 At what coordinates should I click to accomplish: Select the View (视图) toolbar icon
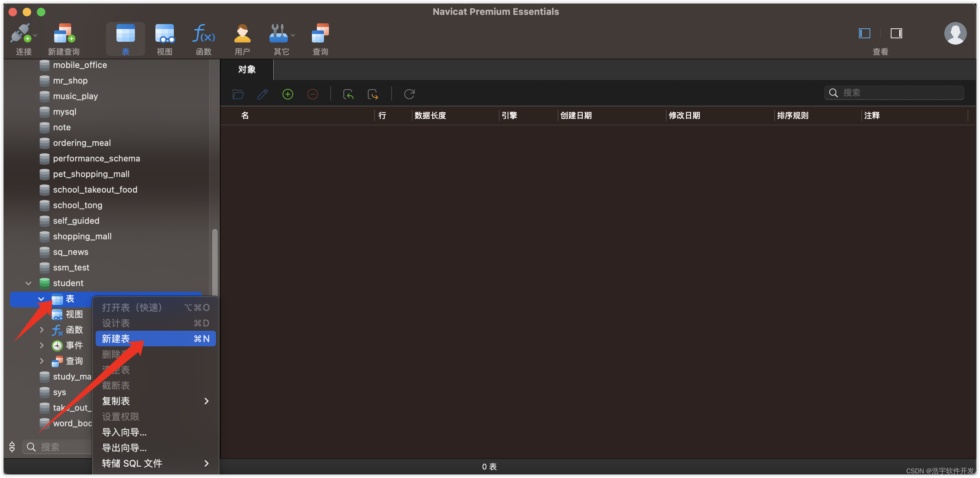tap(164, 34)
